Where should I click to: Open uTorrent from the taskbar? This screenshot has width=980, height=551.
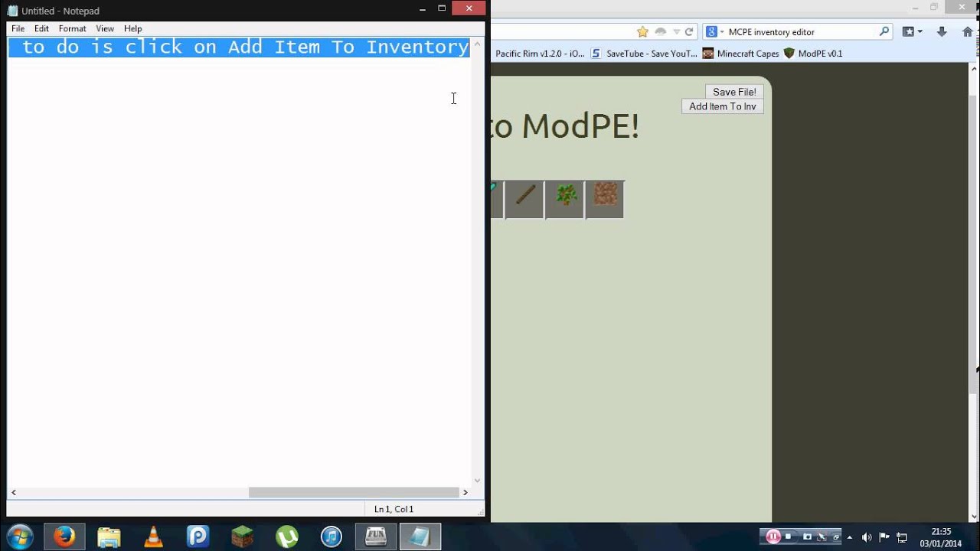tap(286, 536)
